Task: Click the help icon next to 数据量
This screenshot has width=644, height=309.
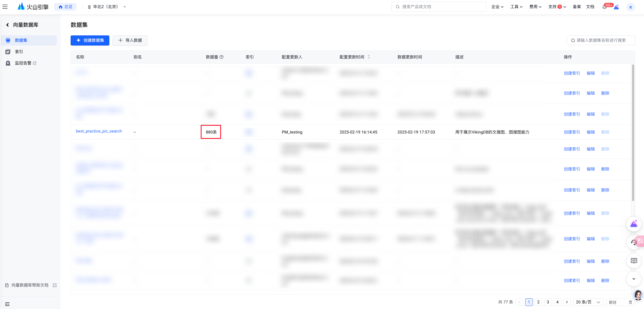Action: click(x=222, y=57)
